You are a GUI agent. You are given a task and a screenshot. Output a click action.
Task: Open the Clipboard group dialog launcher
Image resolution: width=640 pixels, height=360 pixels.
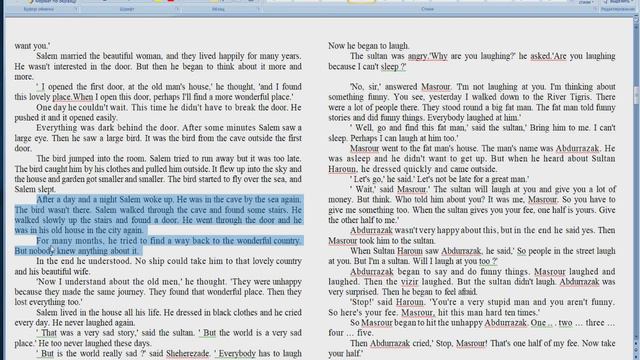[76, 9]
